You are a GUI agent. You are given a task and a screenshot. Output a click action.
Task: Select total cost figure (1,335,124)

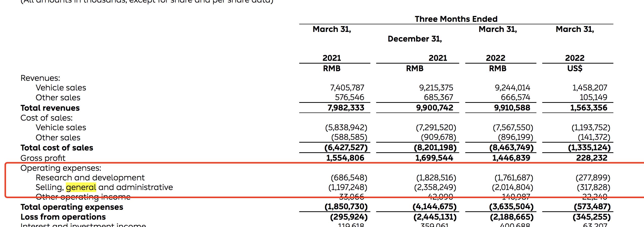(589, 148)
